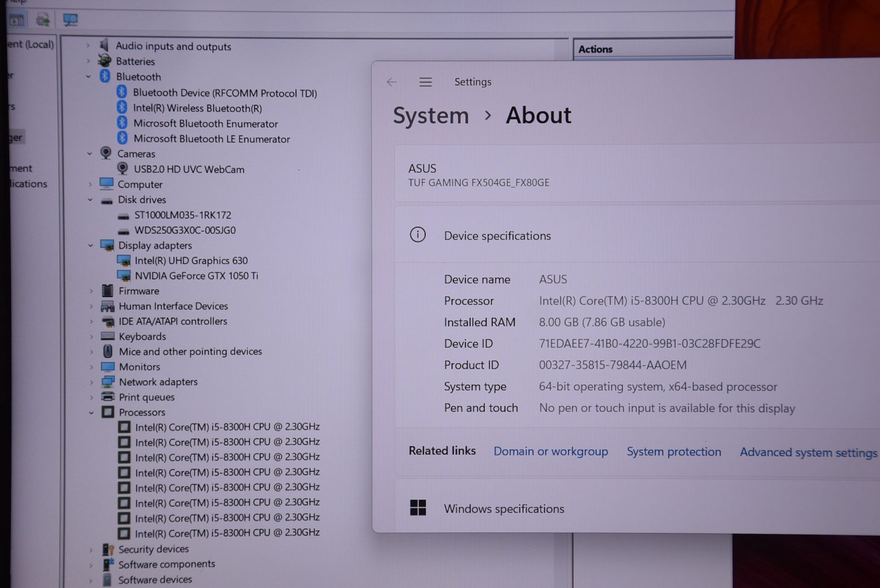This screenshot has height=588, width=880.
Task: Expand the Security devices node
Action: pos(91,550)
